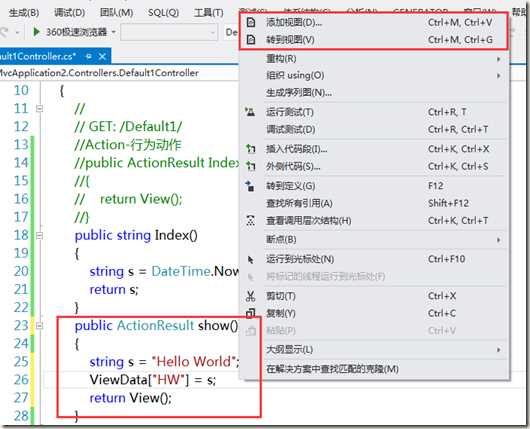Image resolution: width=530 pixels, height=429 pixels.
Task: Expand 重构(R) submenu
Action: coord(499,59)
